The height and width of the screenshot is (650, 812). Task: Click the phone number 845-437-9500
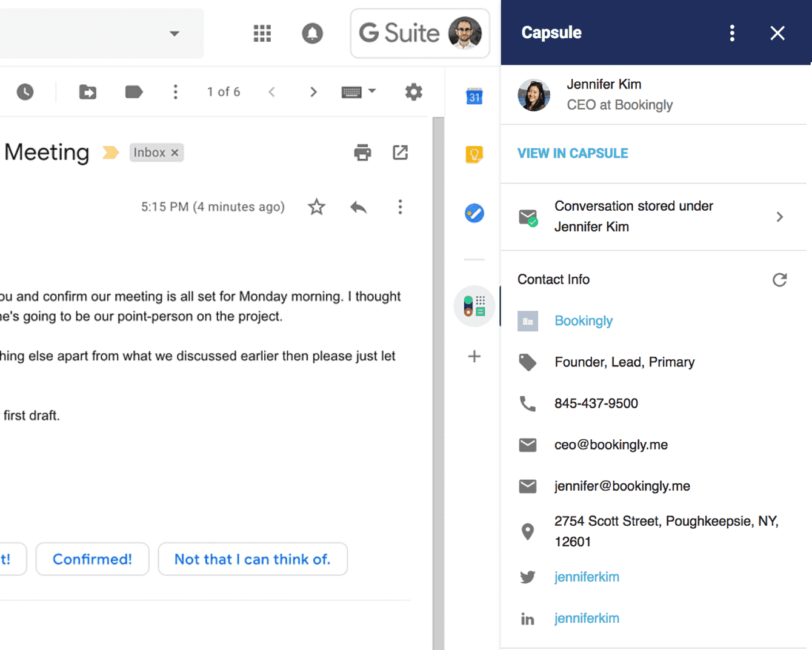pyautogui.click(x=596, y=403)
